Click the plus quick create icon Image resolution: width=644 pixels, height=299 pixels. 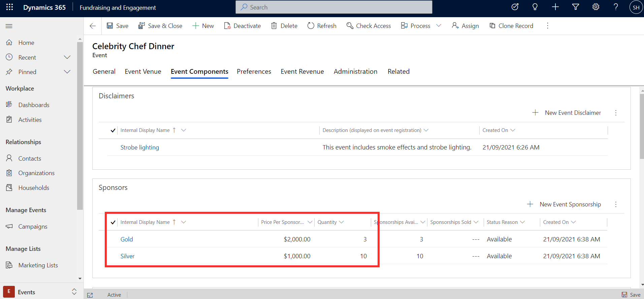[555, 7]
